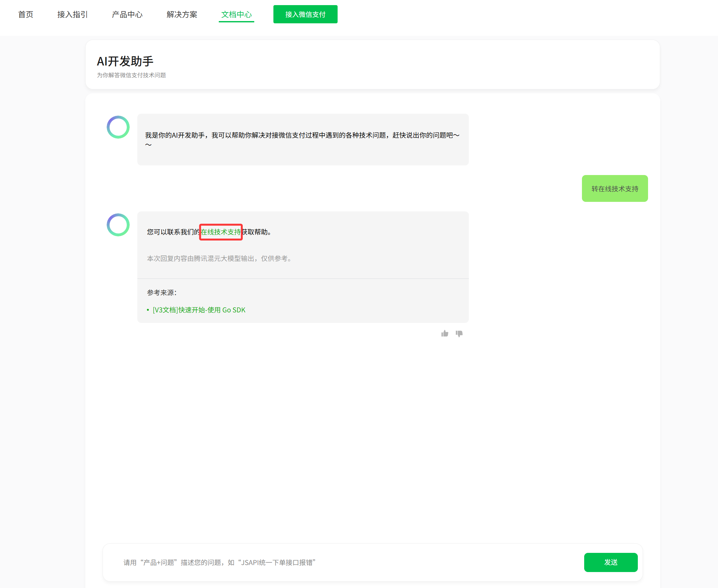Image resolution: width=718 pixels, height=588 pixels.
Task: Click the thumbs down icon
Action: [x=459, y=334]
